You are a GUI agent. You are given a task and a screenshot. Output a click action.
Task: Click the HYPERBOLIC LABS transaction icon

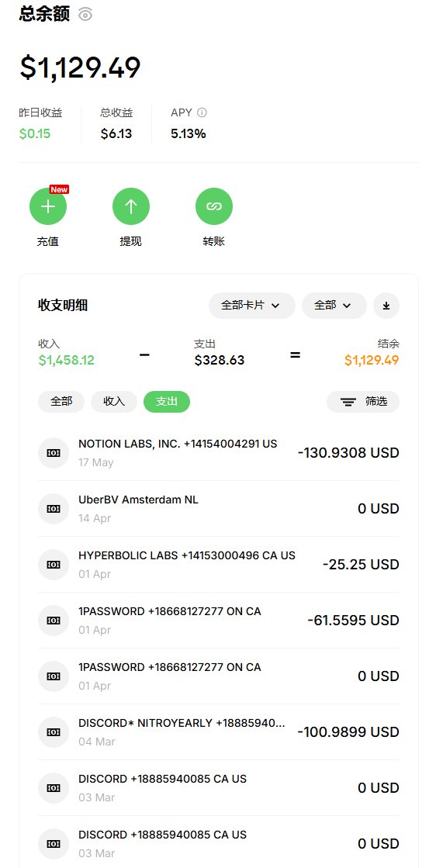coord(54,565)
